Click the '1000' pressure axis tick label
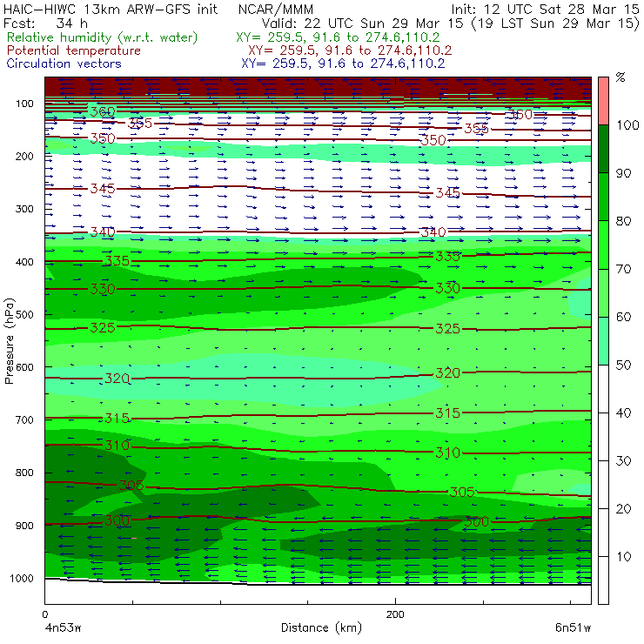Image resolution: width=644 pixels, height=644 pixels. [x=22, y=578]
